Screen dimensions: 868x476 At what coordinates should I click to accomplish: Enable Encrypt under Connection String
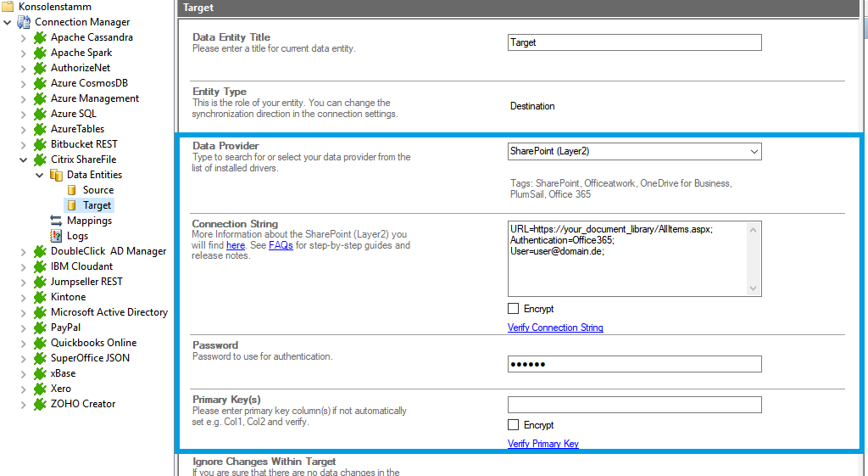(x=513, y=309)
